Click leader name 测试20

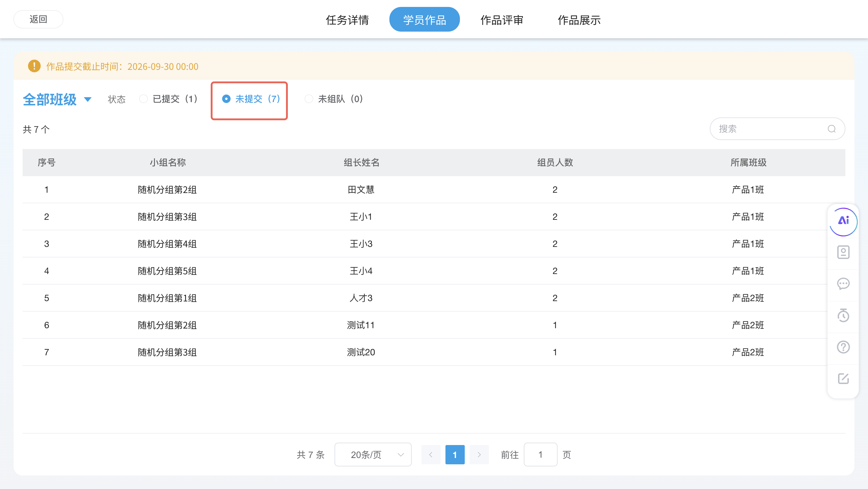click(x=361, y=352)
